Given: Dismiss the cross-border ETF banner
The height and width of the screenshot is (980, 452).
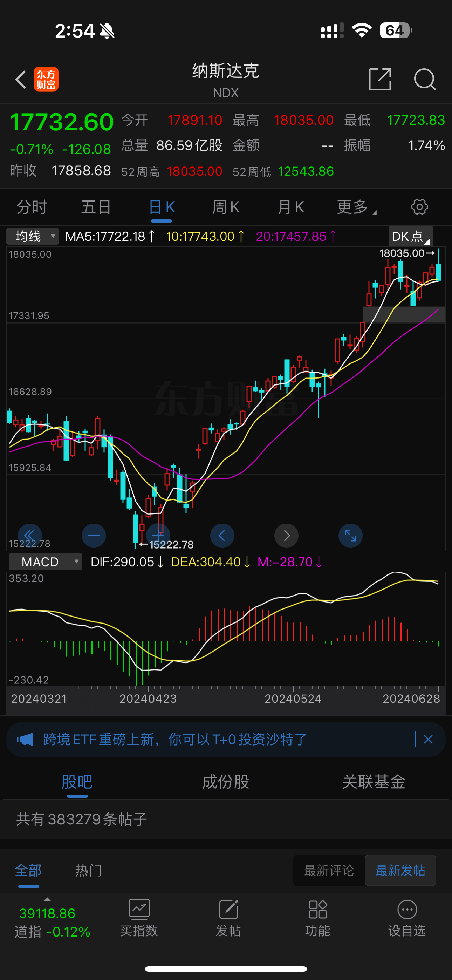Looking at the screenshot, I should click(428, 739).
